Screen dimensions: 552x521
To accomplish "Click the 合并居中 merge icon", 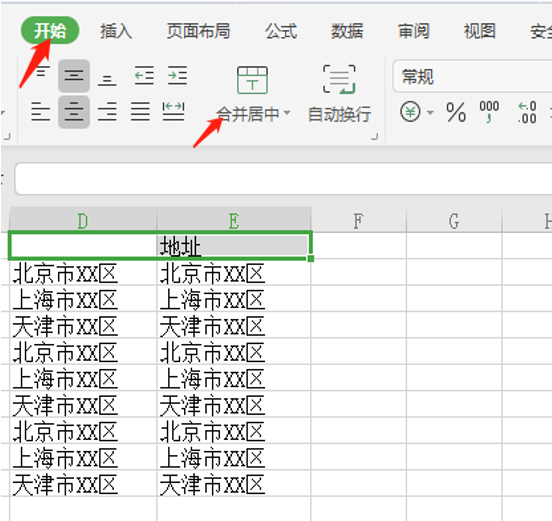I will coord(252,80).
